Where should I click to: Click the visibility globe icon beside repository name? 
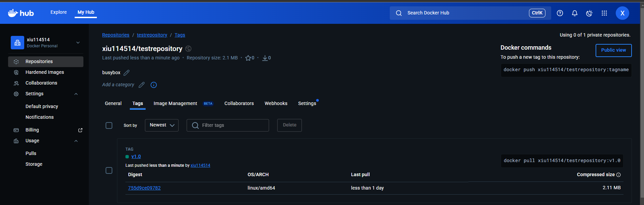188,49
